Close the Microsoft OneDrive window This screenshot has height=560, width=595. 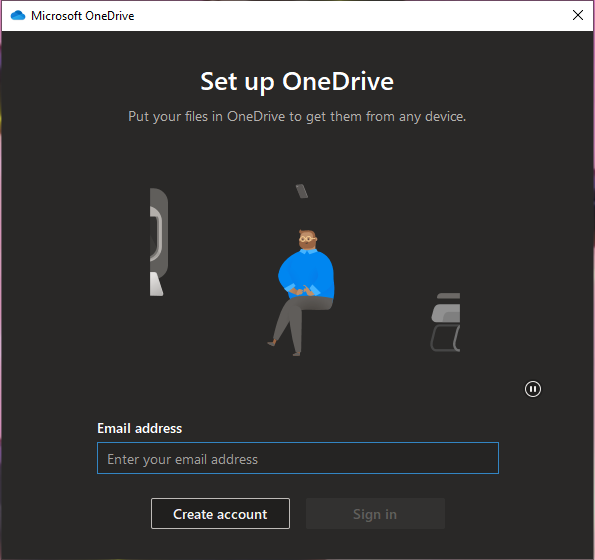(578, 15)
